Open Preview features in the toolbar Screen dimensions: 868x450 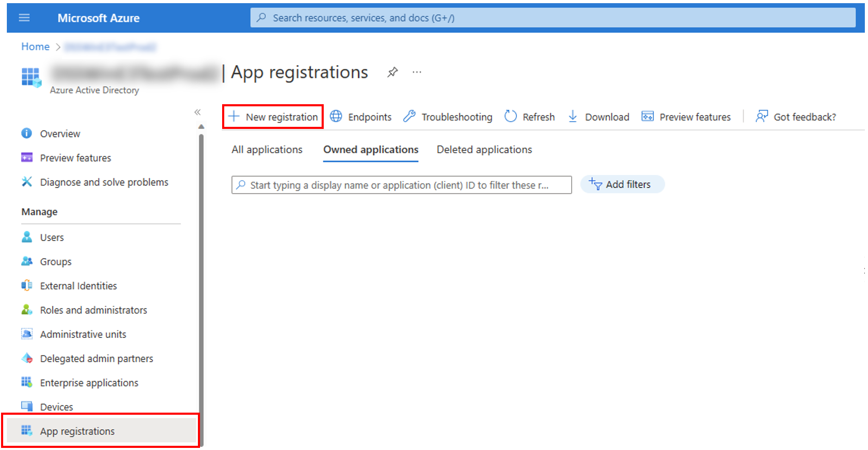[686, 117]
